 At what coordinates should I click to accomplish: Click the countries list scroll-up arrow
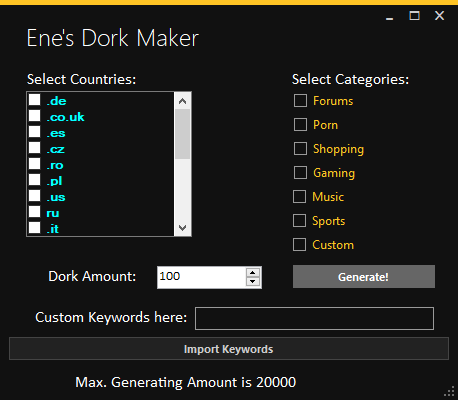182,101
